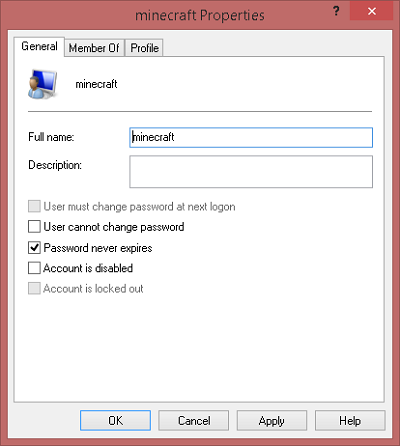Screen dimensions: 400x446
Task: Focus the Description text box
Action: [x=251, y=172]
